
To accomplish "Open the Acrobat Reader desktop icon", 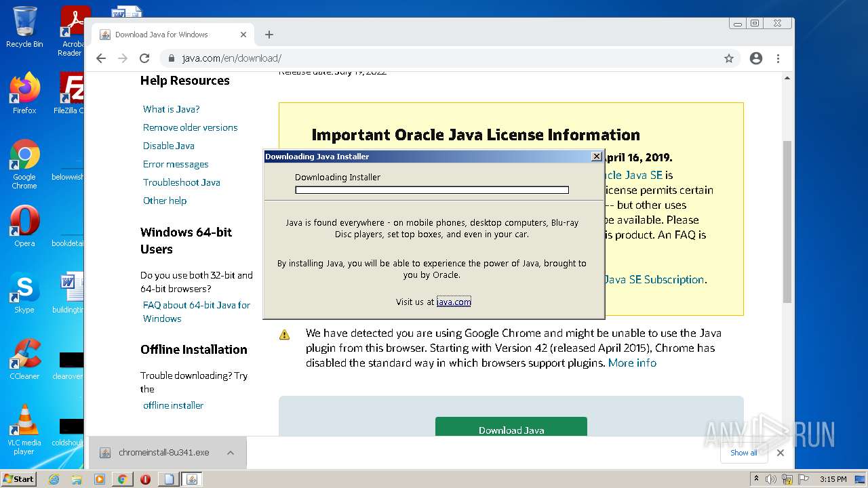I will 73,30.
